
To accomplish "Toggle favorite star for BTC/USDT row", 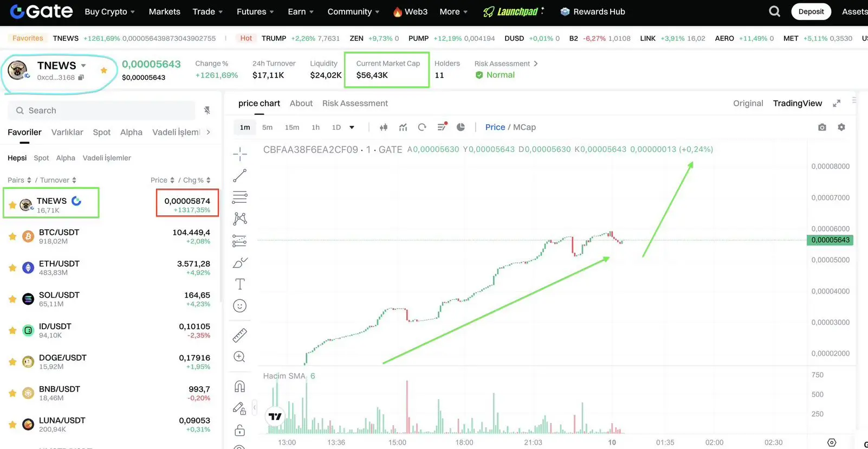I will click(12, 236).
